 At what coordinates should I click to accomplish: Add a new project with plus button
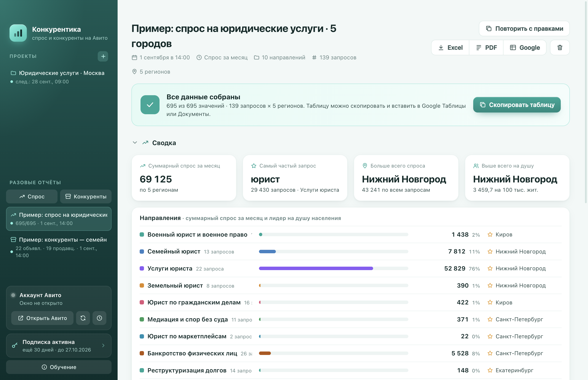pos(103,56)
